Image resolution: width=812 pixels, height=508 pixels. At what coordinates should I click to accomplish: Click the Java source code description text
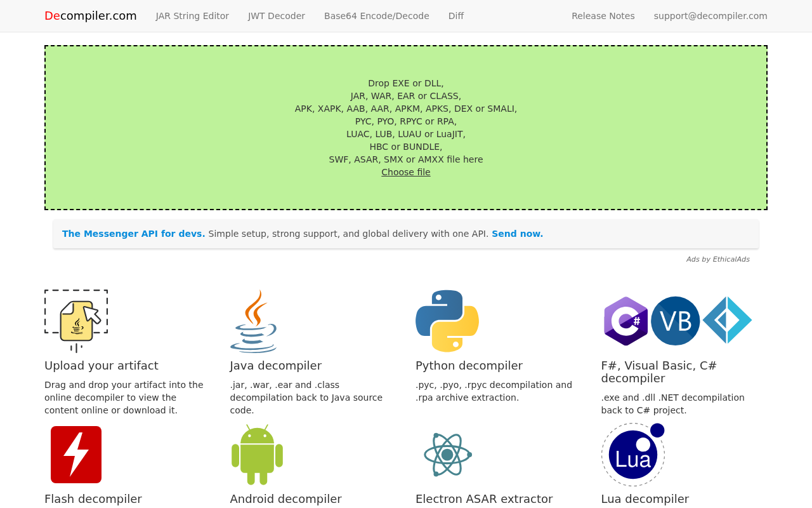coord(306,398)
